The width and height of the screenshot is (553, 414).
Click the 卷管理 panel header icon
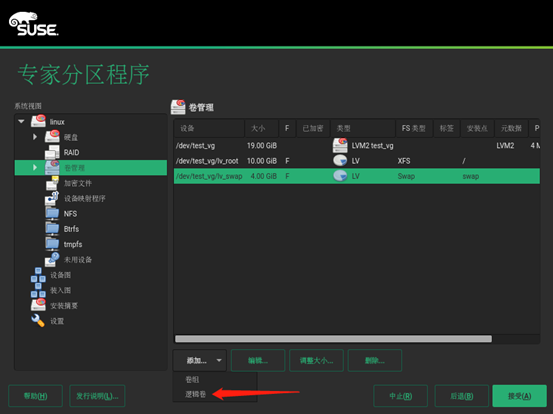click(x=178, y=107)
